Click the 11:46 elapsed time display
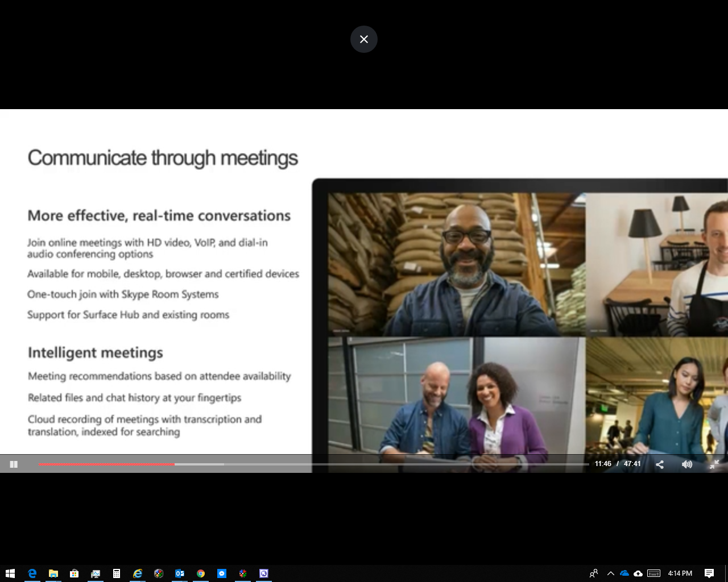The image size is (728, 582). click(603, 464)
